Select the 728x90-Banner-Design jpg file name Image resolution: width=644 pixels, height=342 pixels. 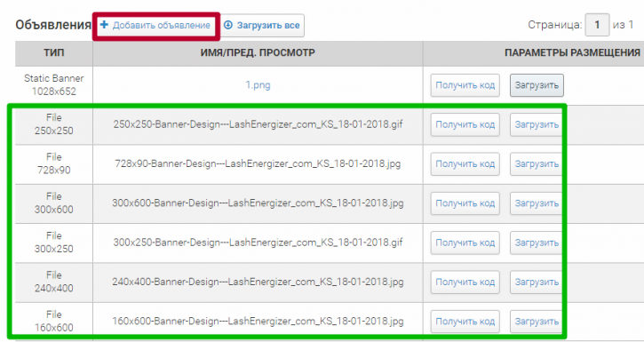click(258, 163)
